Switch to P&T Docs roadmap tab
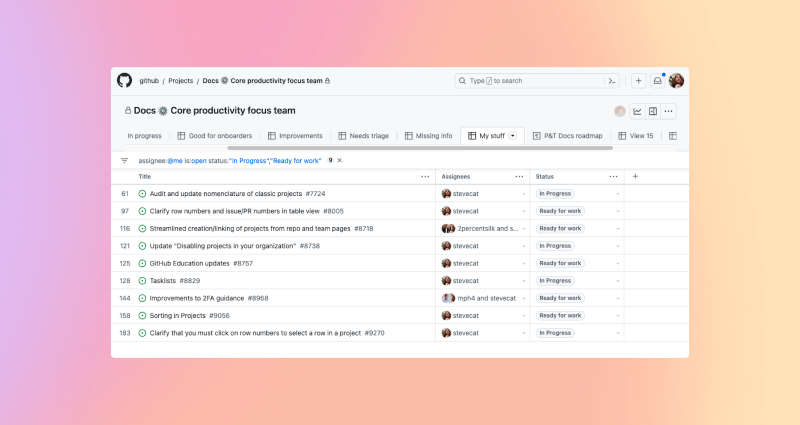This screenshot has width=800, height=425. [568, 136]
